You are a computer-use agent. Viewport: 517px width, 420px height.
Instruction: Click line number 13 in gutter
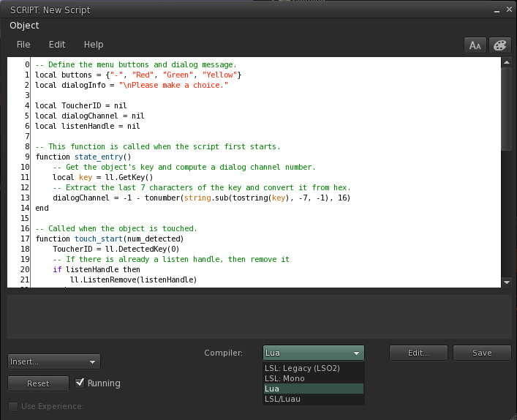25,198
